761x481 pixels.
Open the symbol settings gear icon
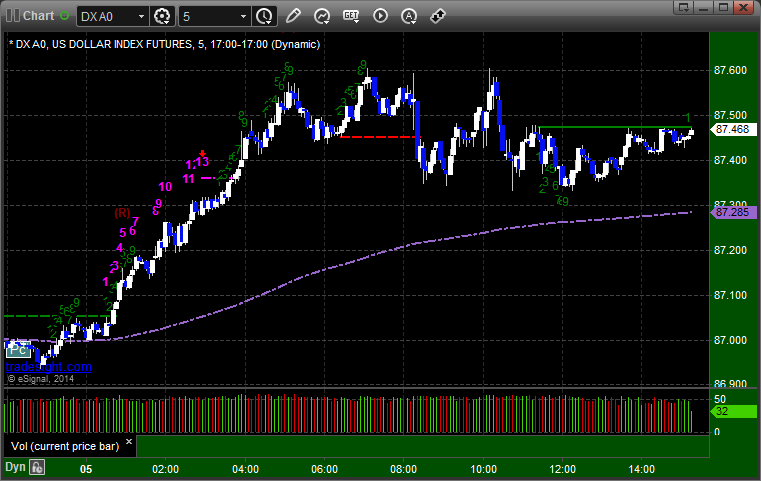coord(162,16)
